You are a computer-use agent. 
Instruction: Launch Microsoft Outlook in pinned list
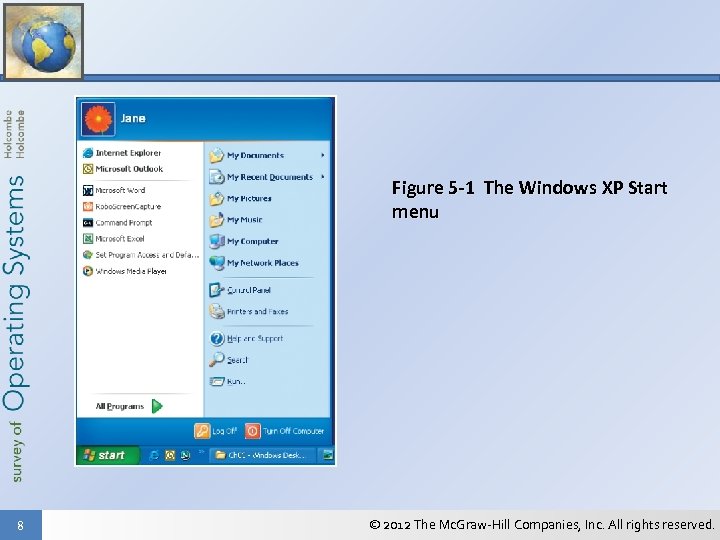[123, 169]
